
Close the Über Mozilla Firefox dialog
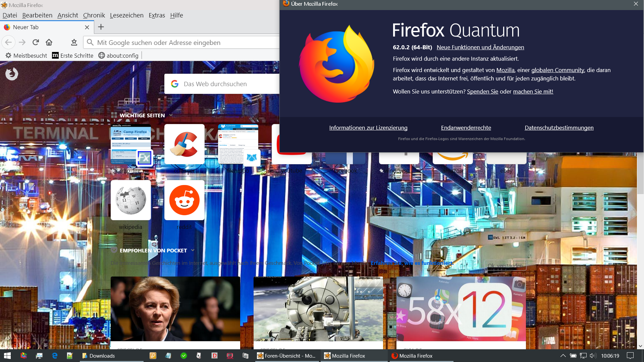tap(636, 4)
